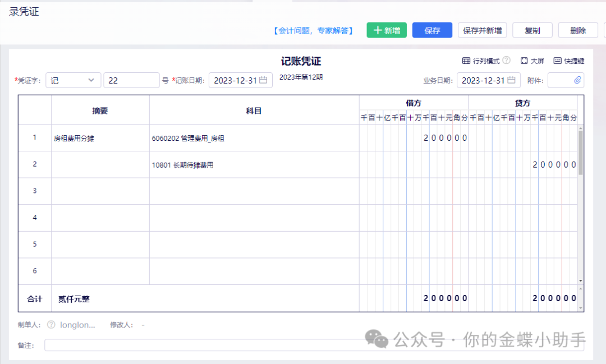Click the 复制 button
This screenshot has width=606, height=364.
pyautogui.click(x=532, y=30)
